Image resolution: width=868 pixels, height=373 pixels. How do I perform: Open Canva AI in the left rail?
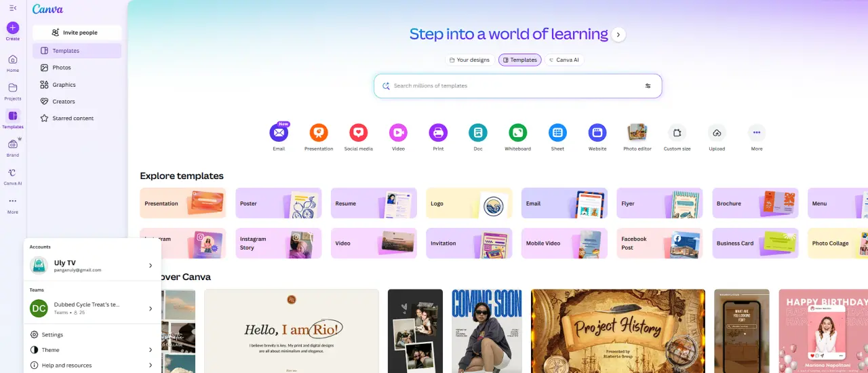tap(13, 176)
